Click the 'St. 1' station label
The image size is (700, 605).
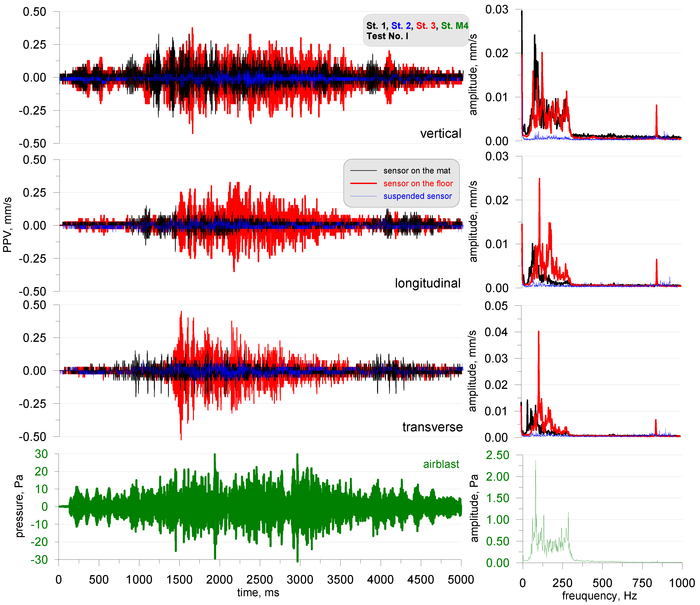[376, 26]
